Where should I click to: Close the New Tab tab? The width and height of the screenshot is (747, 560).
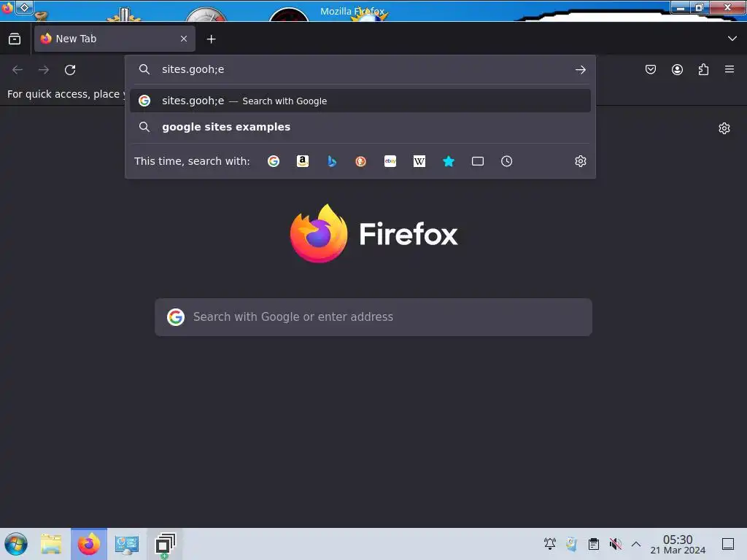click(184, 39)
